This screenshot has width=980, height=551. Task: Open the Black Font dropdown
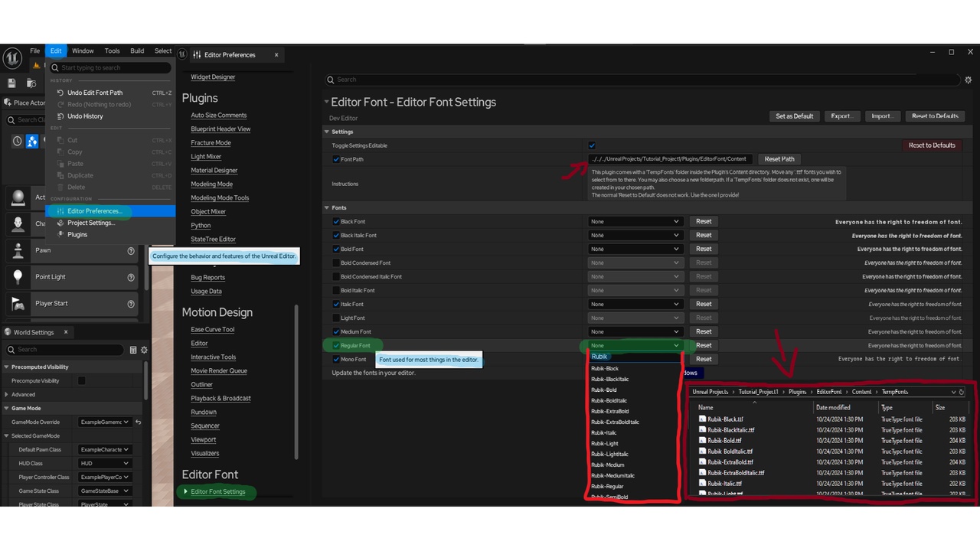635,222
